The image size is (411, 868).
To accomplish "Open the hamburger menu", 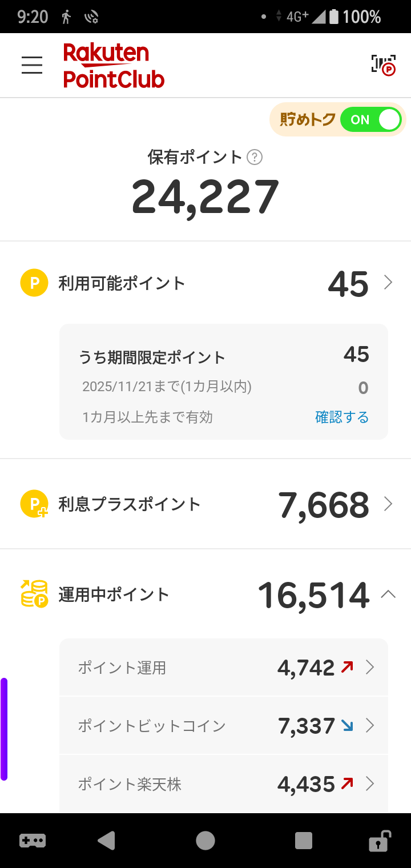I will (32, 65).
